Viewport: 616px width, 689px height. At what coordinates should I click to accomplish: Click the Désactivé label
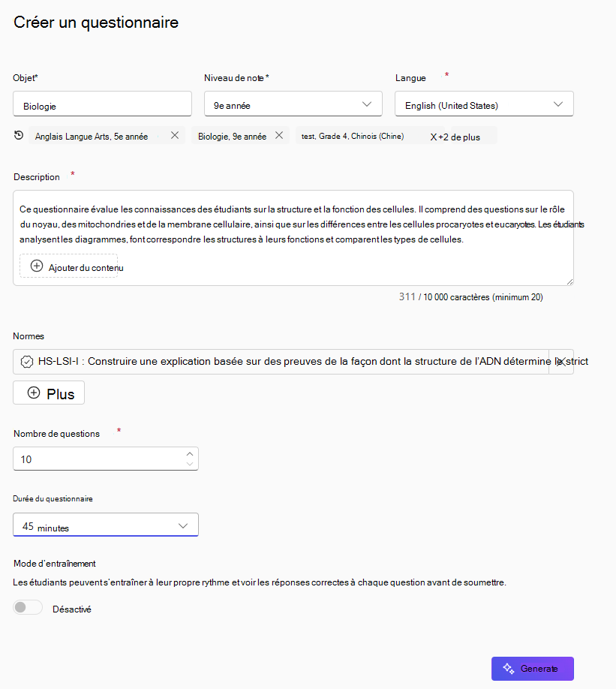72,609
